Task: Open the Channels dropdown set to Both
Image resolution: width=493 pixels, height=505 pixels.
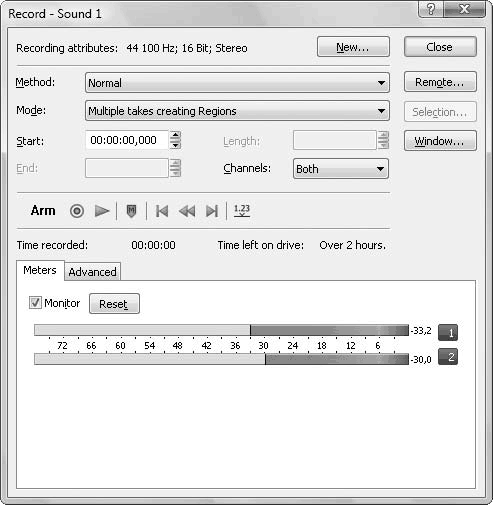Action: [x=341, y=169]
